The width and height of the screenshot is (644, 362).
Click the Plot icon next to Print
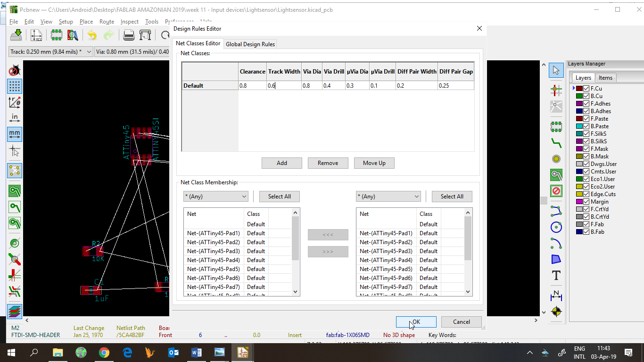(145, 35)
